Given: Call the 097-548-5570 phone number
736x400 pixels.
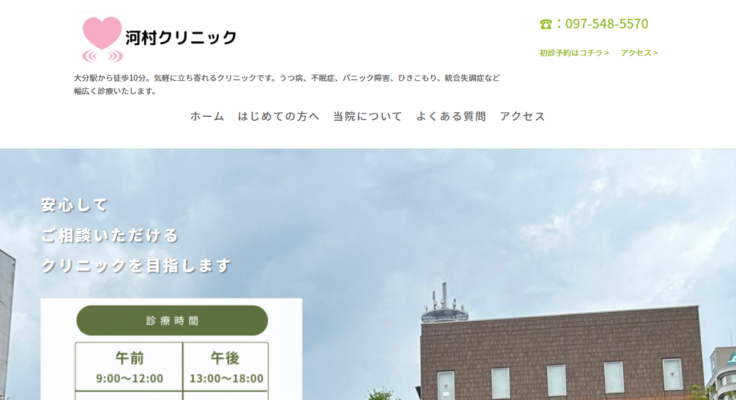Looking at the screenshot, I should pyautogui.click(x=606, y=24).
